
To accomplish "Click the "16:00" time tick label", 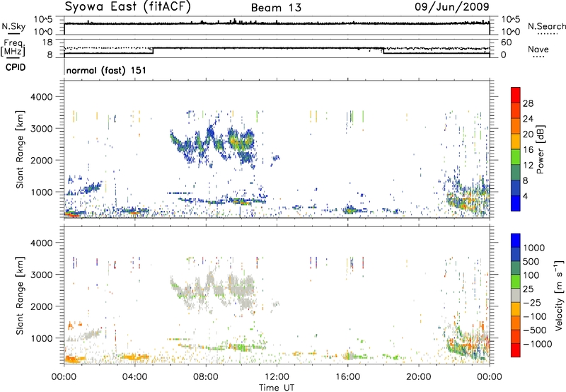I will [347, 377].
